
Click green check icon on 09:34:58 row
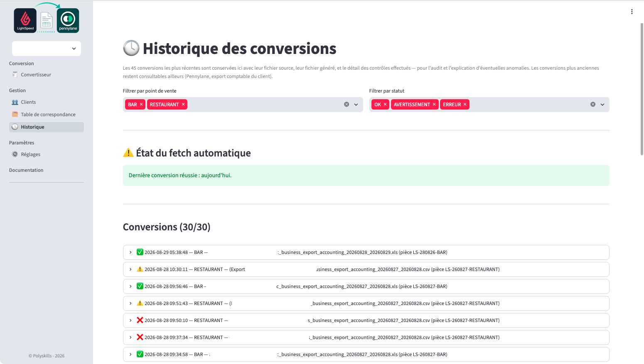click(x=140, y=354)
